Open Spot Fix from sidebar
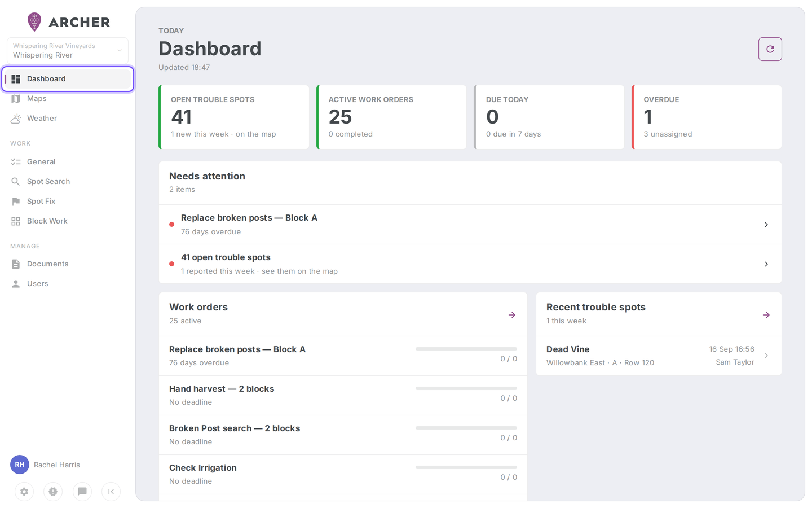Screen dimensions: 812x508 (x=68, y=202)
